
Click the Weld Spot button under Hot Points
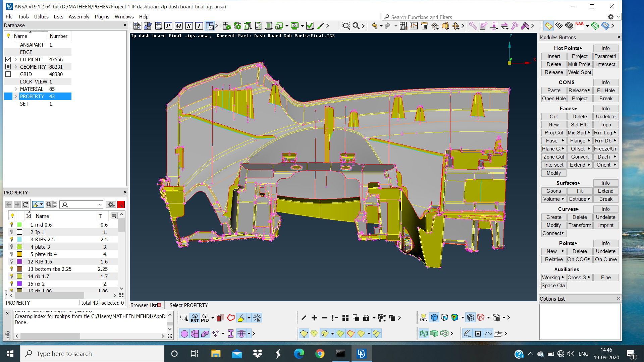point(580,72)
